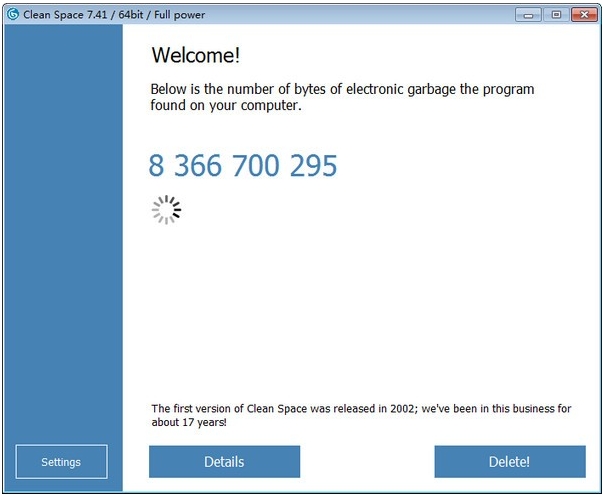
Task: Minimize the Clean Space window
Action: (x=528, y=15)
